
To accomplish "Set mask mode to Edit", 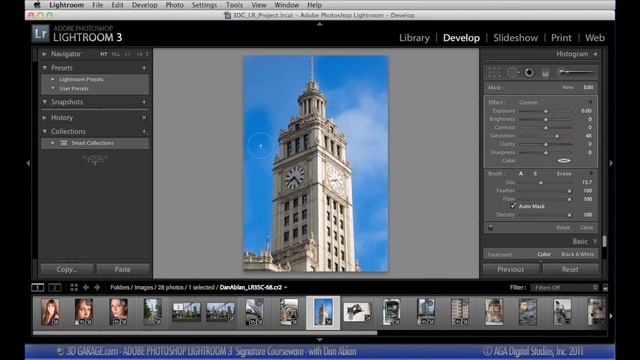I will [x=588, y=87].
